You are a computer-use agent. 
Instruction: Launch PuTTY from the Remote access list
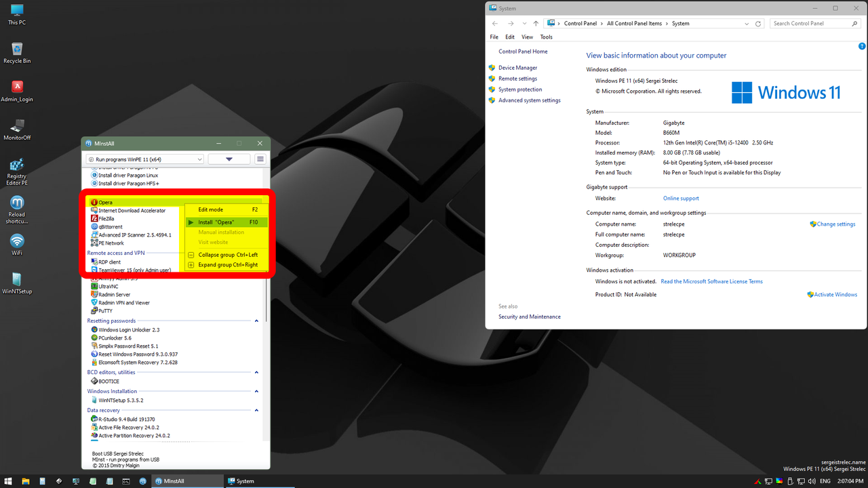(93, 310)
